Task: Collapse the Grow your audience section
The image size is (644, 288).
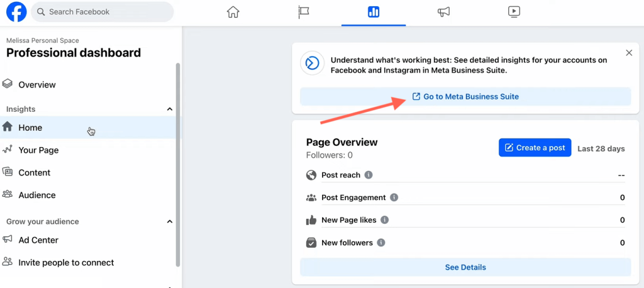Action: [170, 222]
